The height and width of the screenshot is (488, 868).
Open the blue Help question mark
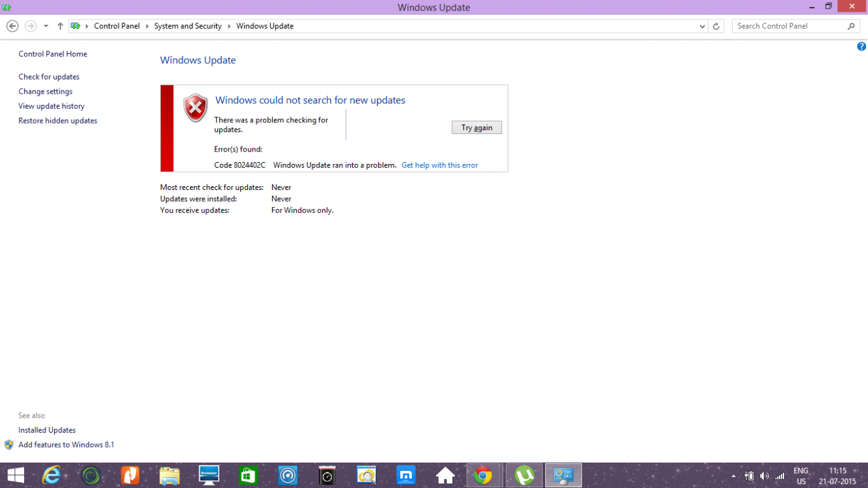pyautogui.click(x=861, y=46)
